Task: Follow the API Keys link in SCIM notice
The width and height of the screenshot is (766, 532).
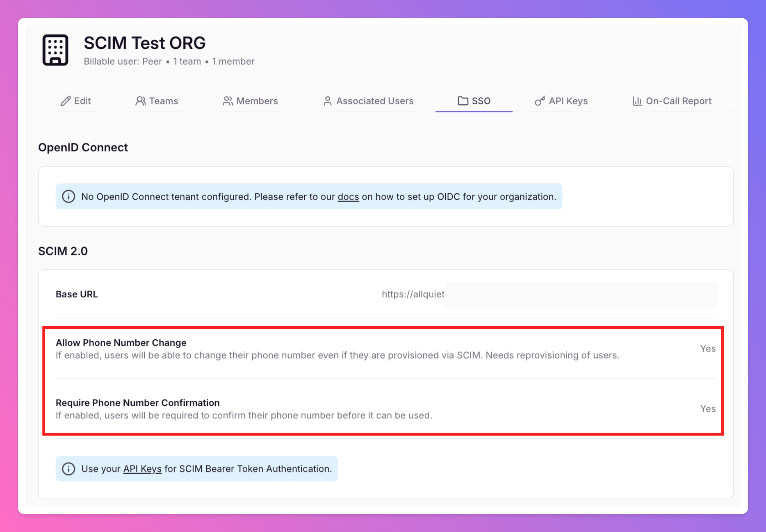Action: pos(142,469)
